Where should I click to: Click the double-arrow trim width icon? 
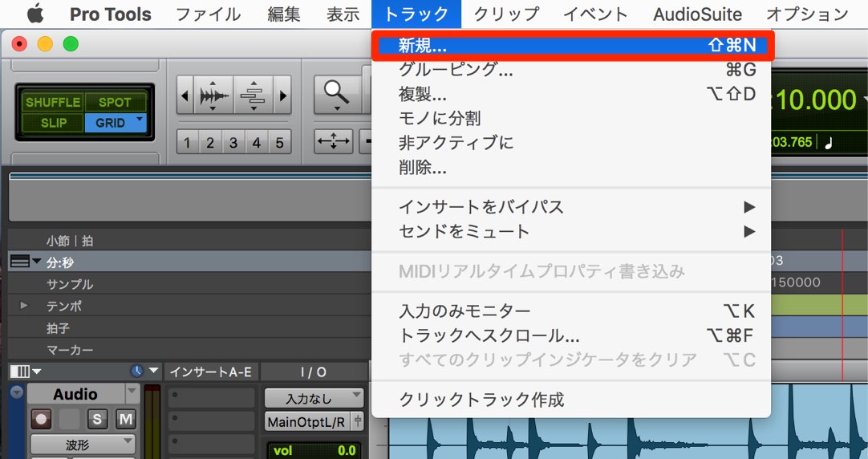(334, 142)
